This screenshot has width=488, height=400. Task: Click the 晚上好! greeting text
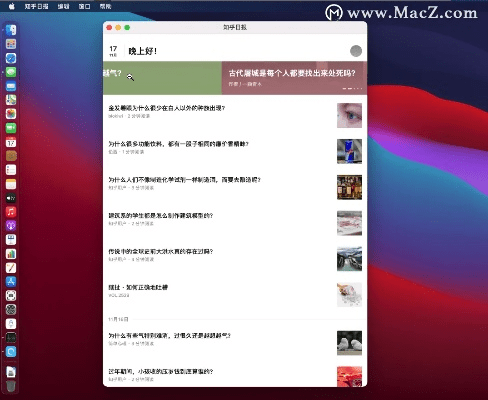143,51
